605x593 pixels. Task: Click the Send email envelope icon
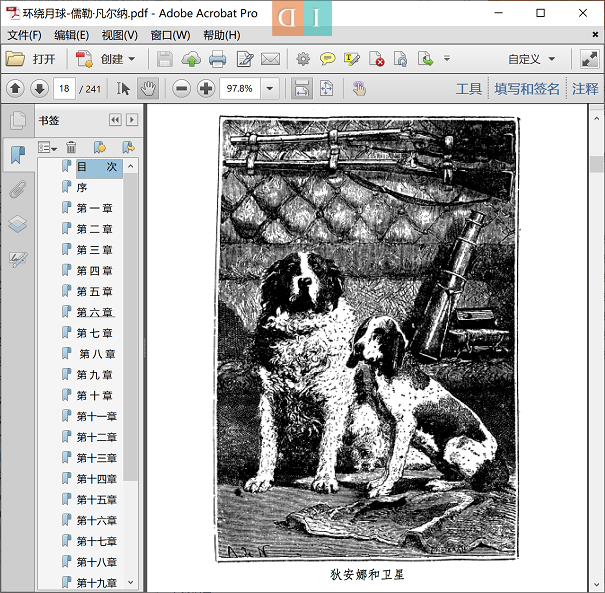[x=270, y=59]
